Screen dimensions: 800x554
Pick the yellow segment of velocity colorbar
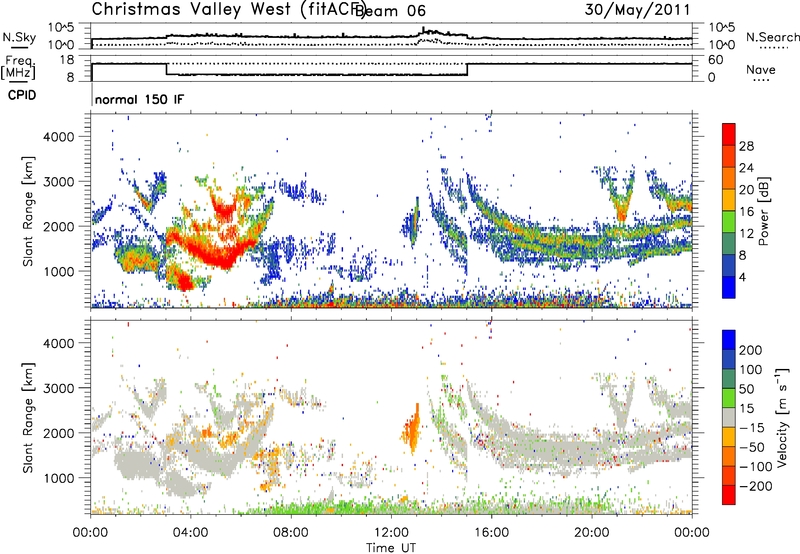coord(729,437)
